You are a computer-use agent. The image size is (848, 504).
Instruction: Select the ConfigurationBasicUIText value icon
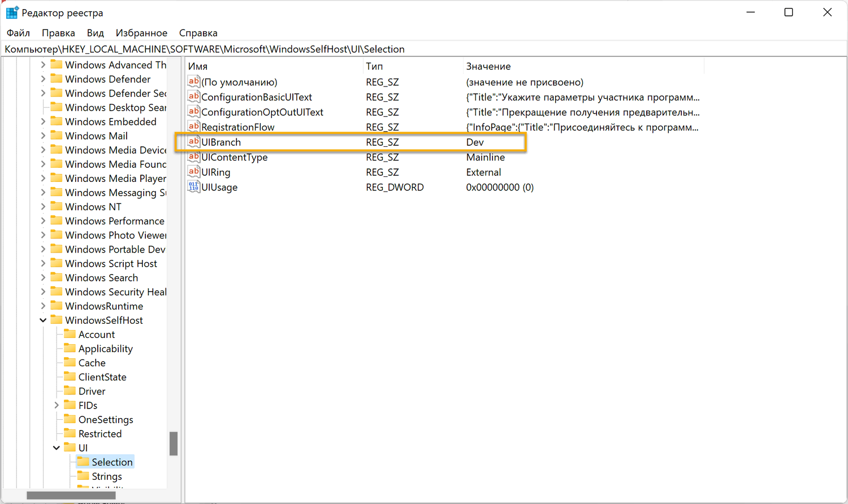point(194,97)
